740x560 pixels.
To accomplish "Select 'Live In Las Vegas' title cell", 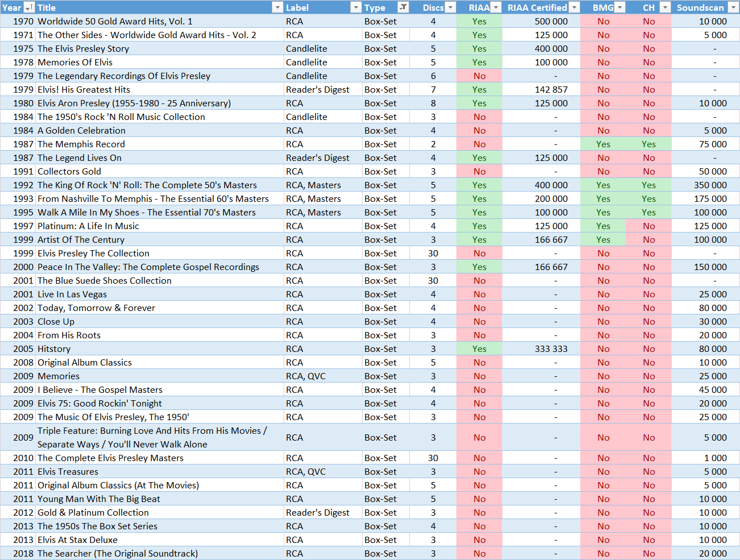I will 160,294.
